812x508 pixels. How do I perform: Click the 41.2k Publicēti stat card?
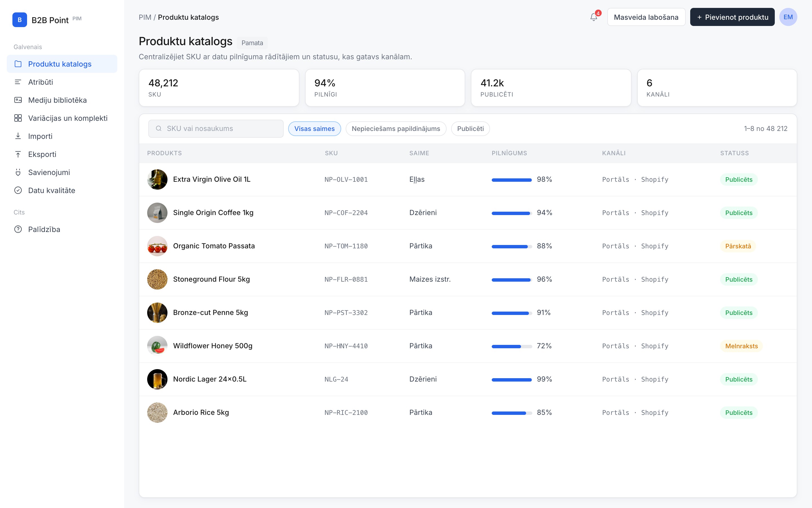tap(551, 88)
